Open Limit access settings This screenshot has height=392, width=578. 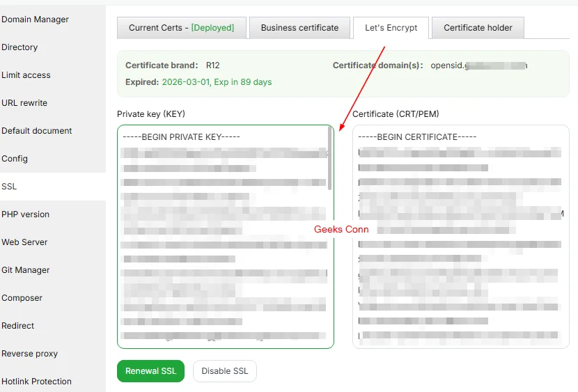click(x=26, y=75)
